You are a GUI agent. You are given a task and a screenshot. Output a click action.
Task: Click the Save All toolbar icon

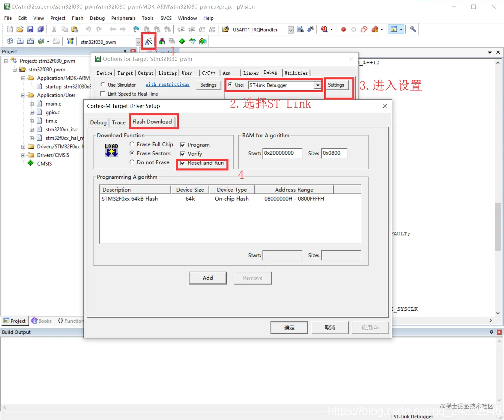coord(41,29)
